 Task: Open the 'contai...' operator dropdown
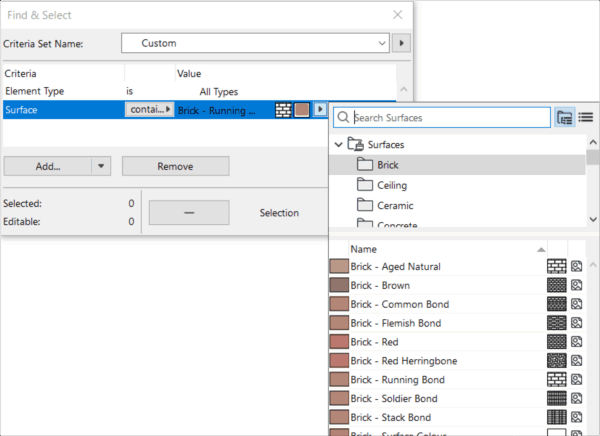149,109
